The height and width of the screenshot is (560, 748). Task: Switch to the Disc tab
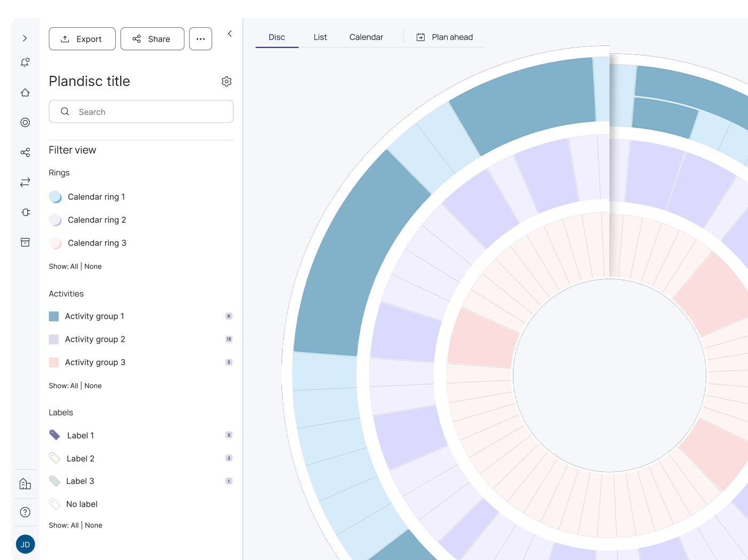[x=277, y=37]
